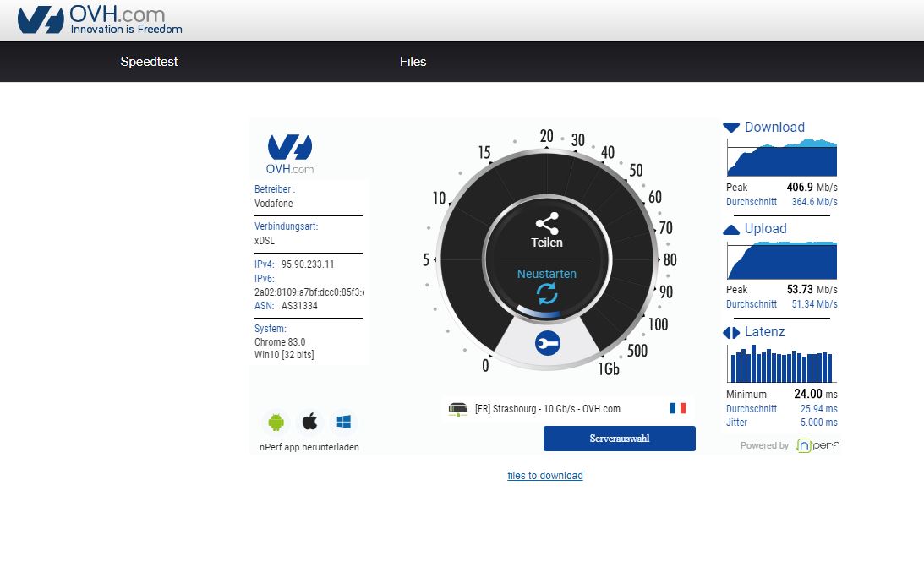Click the 1Gb mark on the gauge
This screenshot has height=567, width=924.
pyautogui.click(x=609, y=368)
